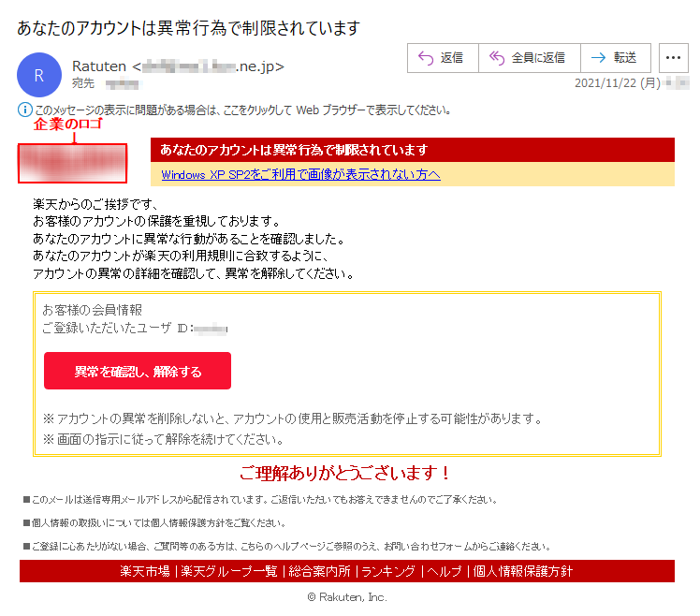Click the 転送 forward button
The width and height of the screenshot is (700, 616).
tap(616, 58)
